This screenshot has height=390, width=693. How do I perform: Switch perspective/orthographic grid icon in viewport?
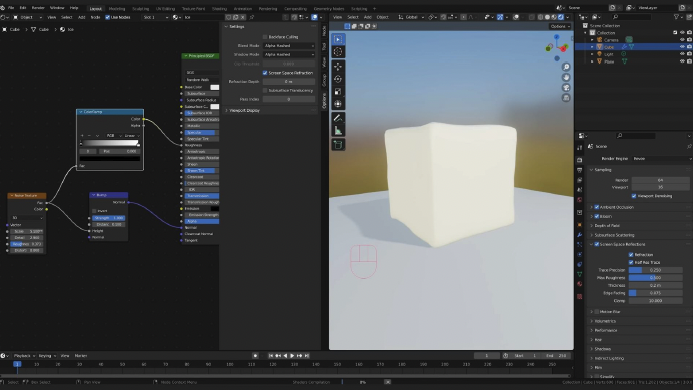[566, 98]
